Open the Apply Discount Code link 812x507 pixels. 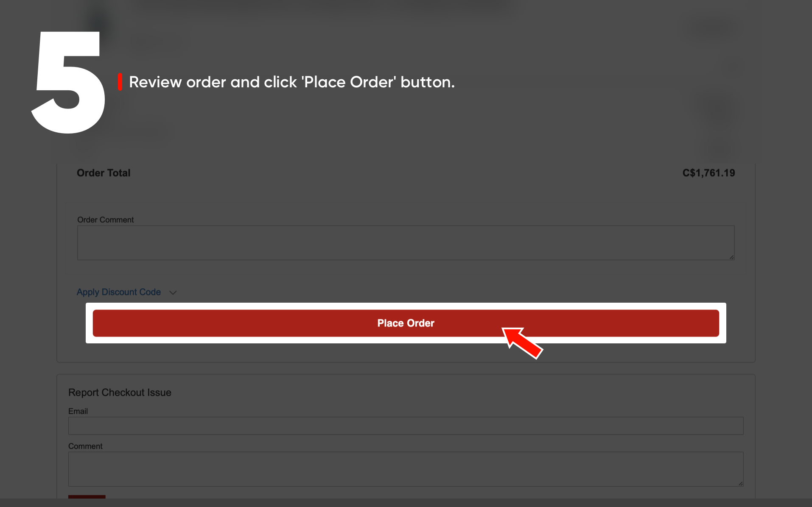coord(118,292)
